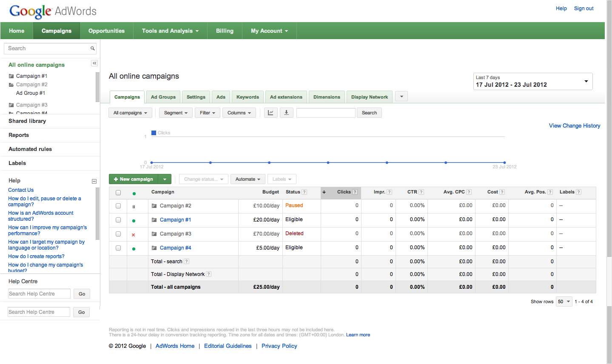Click the table Search button
Viewport: 612px width, 364px height.
(x=369, y=113)
